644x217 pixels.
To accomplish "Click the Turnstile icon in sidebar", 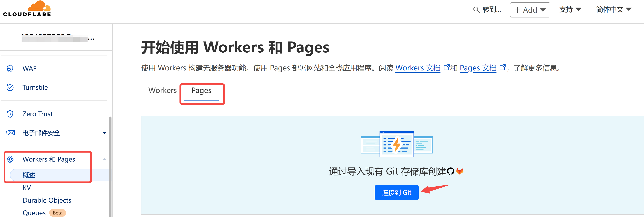I will 10,87.
